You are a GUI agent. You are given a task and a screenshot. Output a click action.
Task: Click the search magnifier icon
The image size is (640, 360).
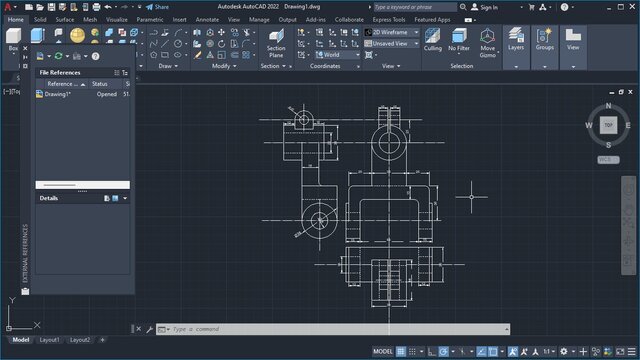point(463,7)
